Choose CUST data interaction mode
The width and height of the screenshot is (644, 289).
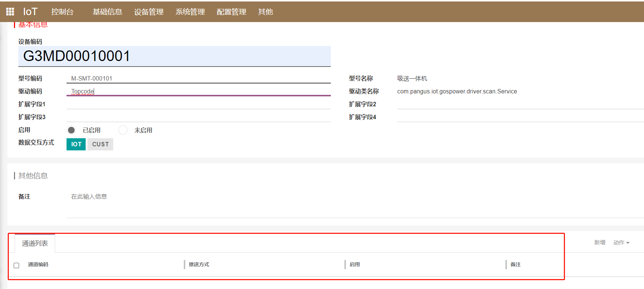click(100, 144)
